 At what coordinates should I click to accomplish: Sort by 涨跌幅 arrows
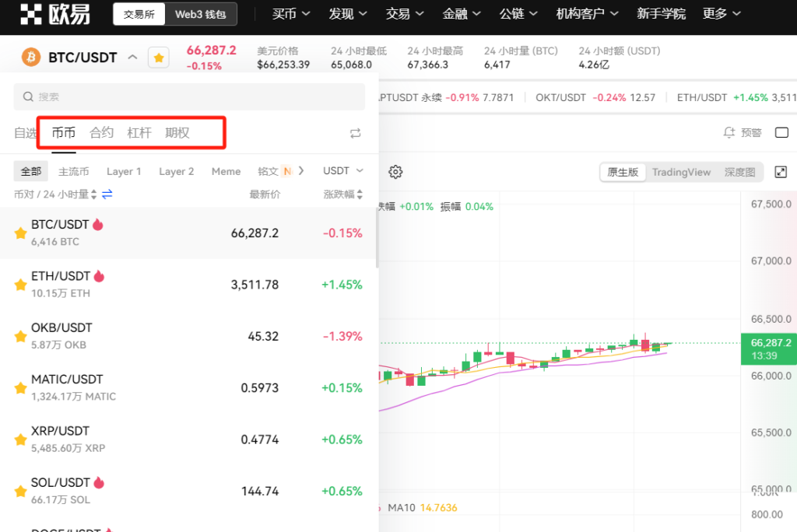point(360,194)
